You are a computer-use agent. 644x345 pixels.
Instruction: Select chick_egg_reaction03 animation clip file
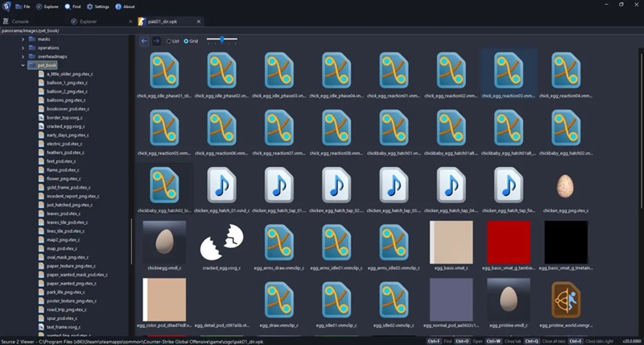coord(509,74)
